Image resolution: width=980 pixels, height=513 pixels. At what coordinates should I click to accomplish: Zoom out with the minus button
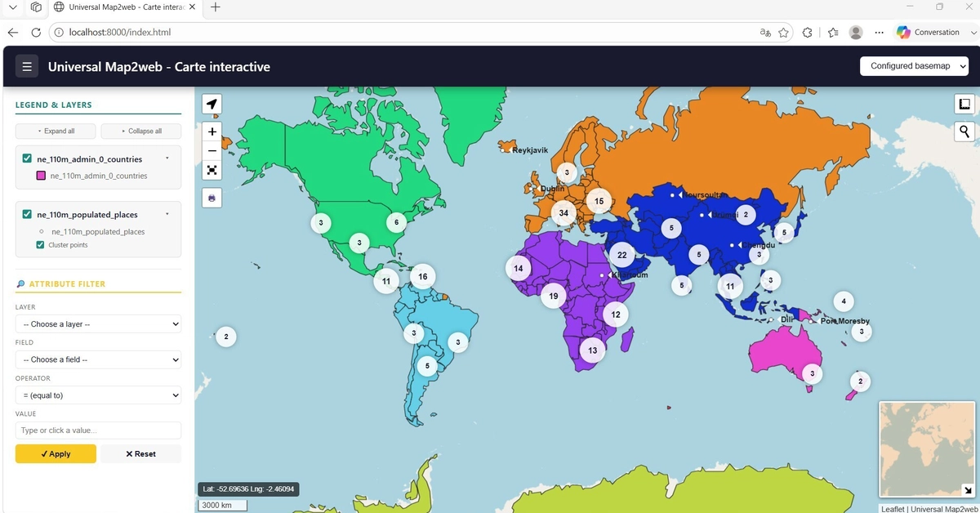tap(212, 150)
